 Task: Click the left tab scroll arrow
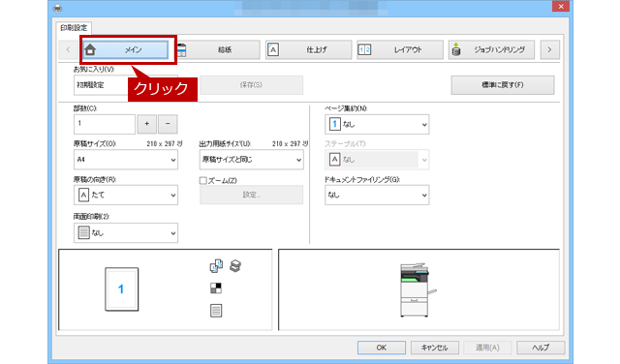68,49
